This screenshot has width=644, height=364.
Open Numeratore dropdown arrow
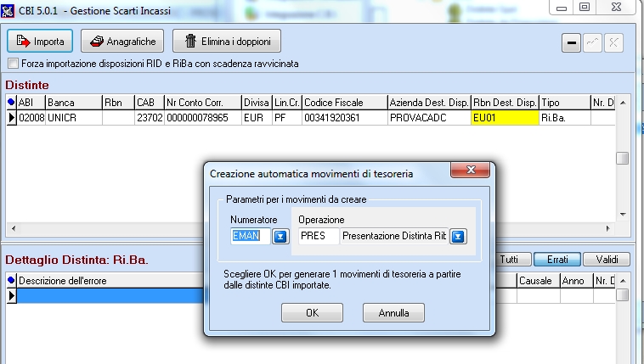[x=280, y=237]
